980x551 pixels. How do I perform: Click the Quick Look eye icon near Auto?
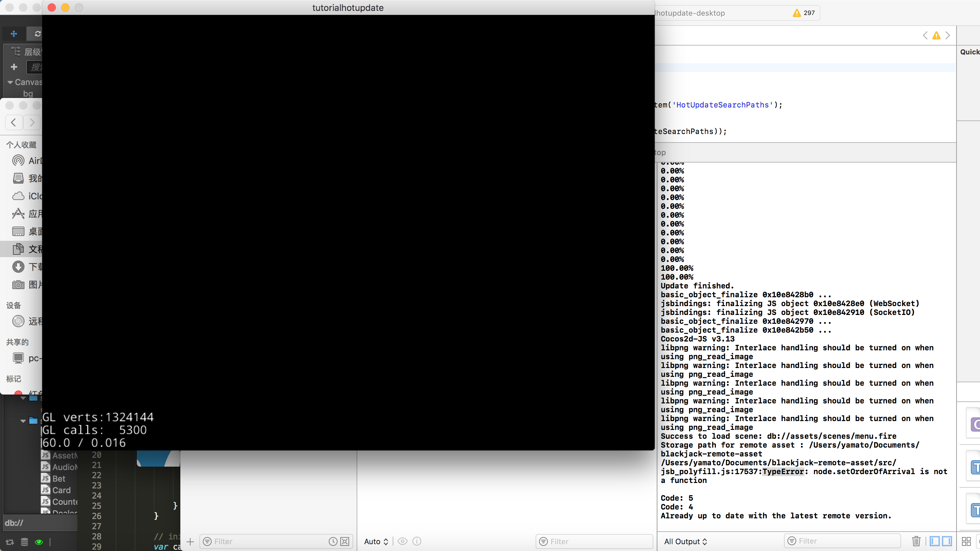pyautogui.click(x=403, y=541)
